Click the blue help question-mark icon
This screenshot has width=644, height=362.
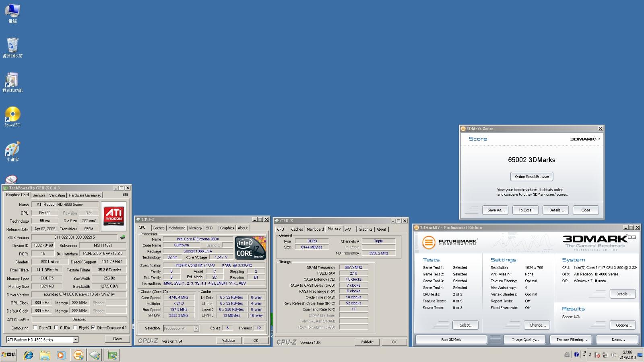[x=576, y=354]
